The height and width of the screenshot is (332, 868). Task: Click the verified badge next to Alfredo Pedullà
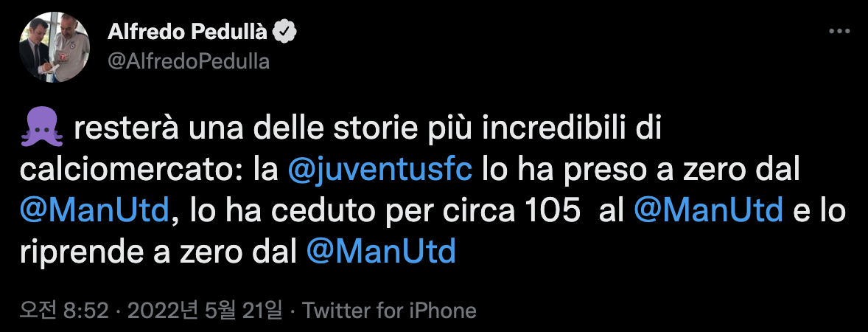pos(286,32)
